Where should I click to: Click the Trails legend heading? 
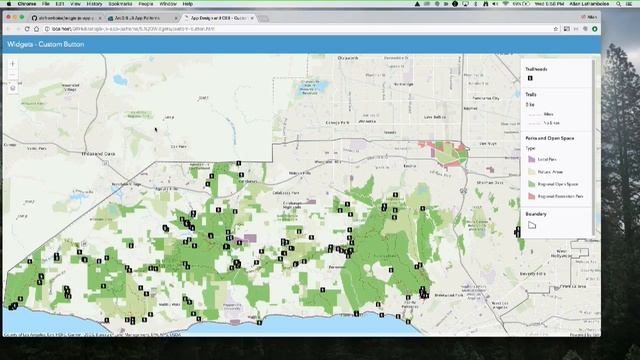point(531,94)
